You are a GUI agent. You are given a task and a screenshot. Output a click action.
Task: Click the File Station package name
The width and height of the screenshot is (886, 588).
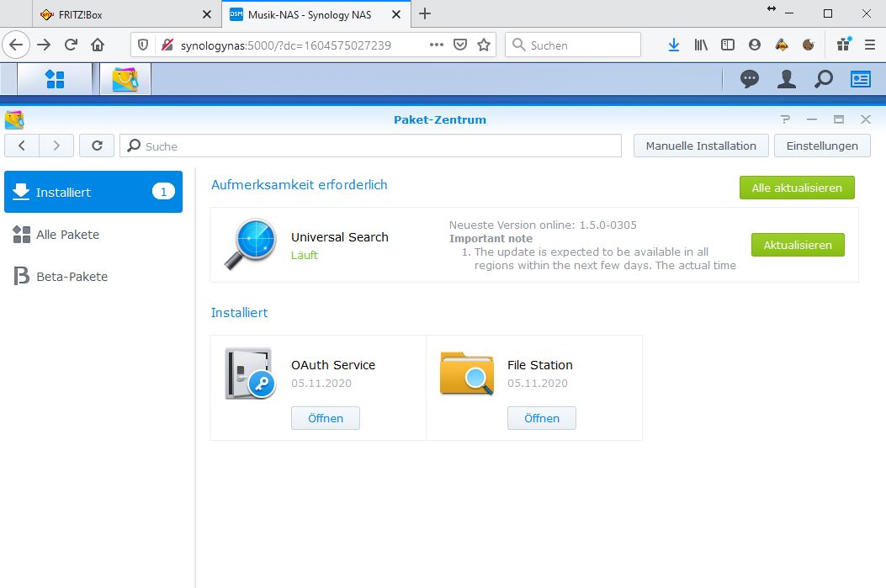coord(540,365)
